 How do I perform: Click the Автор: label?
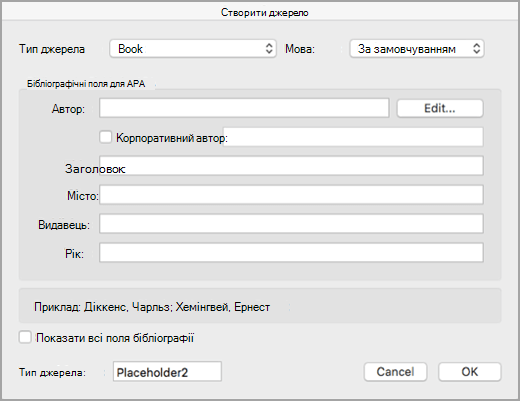tap(68, 109)
